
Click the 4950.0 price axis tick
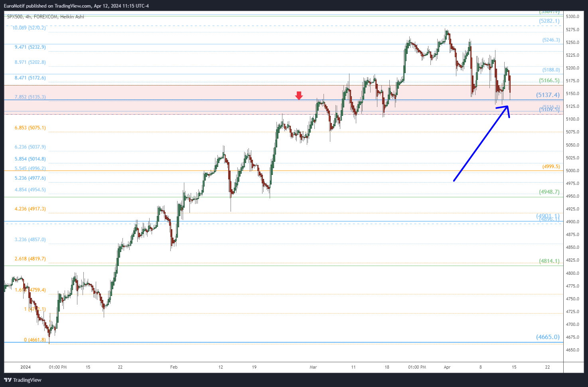pos(572,196)
